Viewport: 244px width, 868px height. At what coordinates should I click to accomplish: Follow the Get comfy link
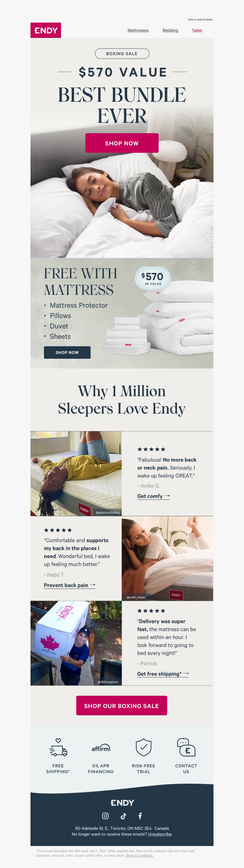point(153,496)
